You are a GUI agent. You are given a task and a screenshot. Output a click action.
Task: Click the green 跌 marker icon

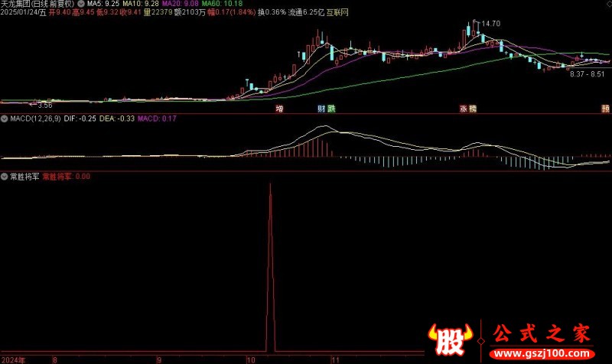331,109
